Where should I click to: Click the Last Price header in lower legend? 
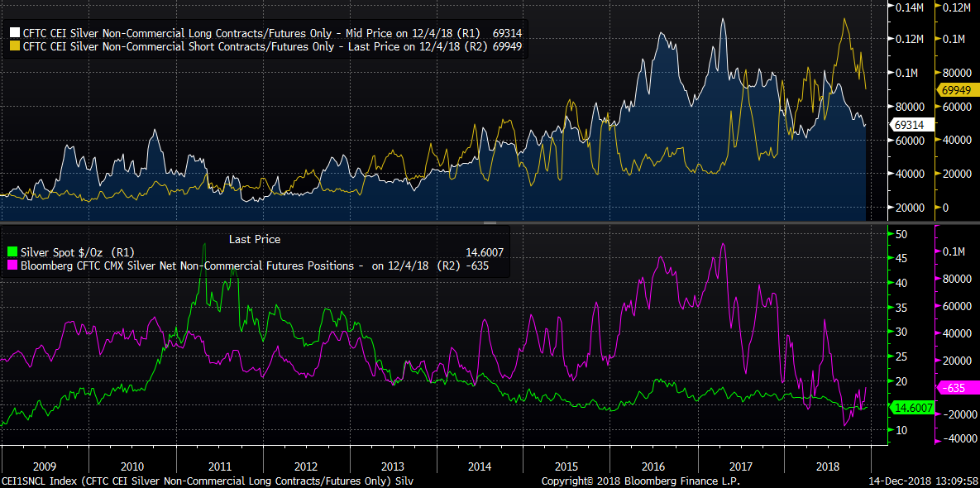pyautogui.click(x=254, y=239)
